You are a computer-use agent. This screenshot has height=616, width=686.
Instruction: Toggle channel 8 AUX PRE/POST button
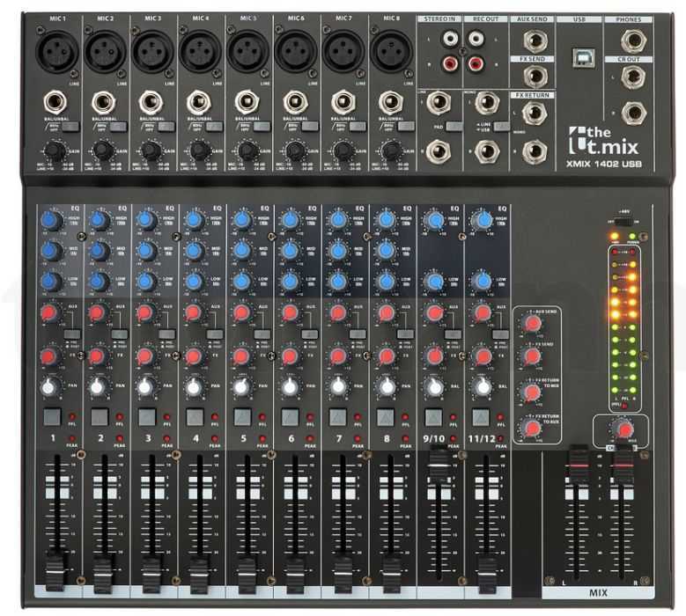tap(406, 334)
